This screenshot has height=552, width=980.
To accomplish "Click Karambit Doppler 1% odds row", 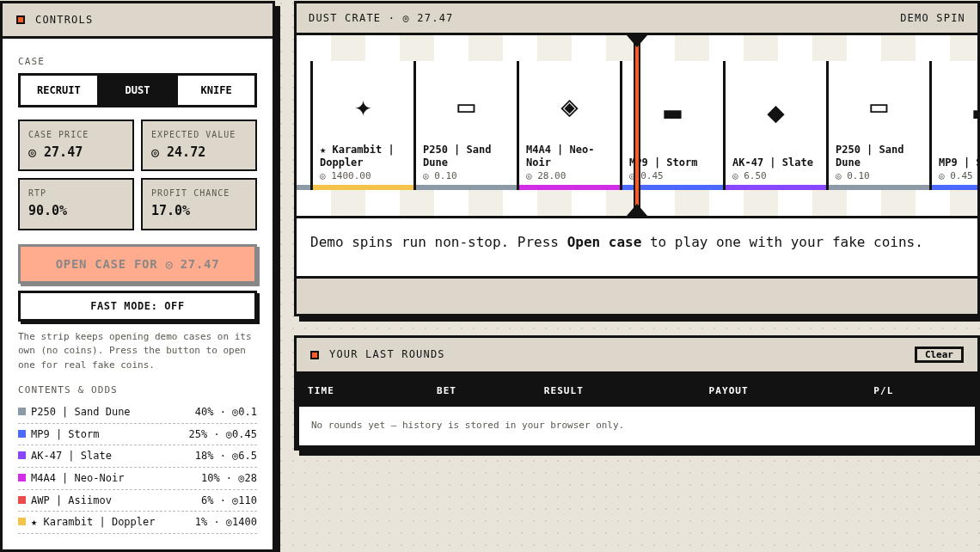I will 138,522.
